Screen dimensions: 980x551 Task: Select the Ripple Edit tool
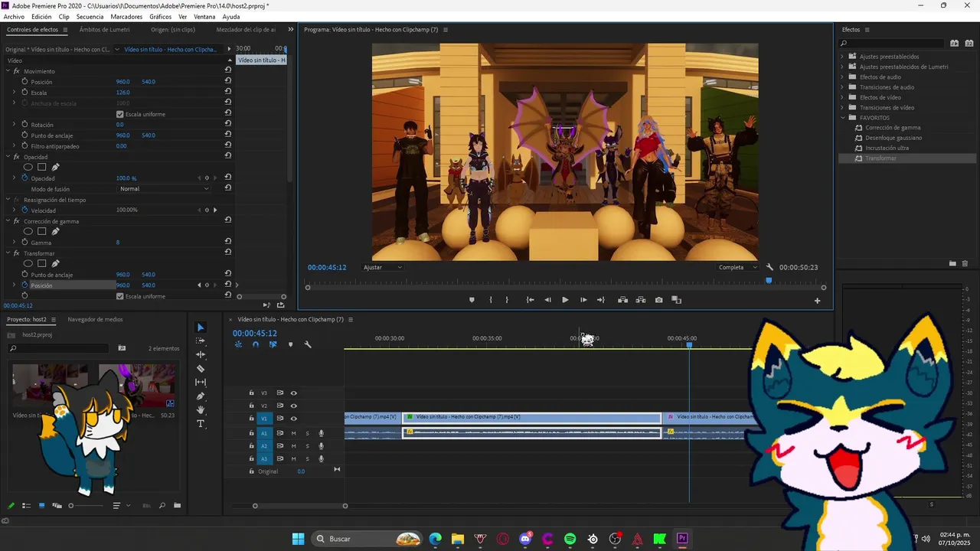[x=201, y=354]
